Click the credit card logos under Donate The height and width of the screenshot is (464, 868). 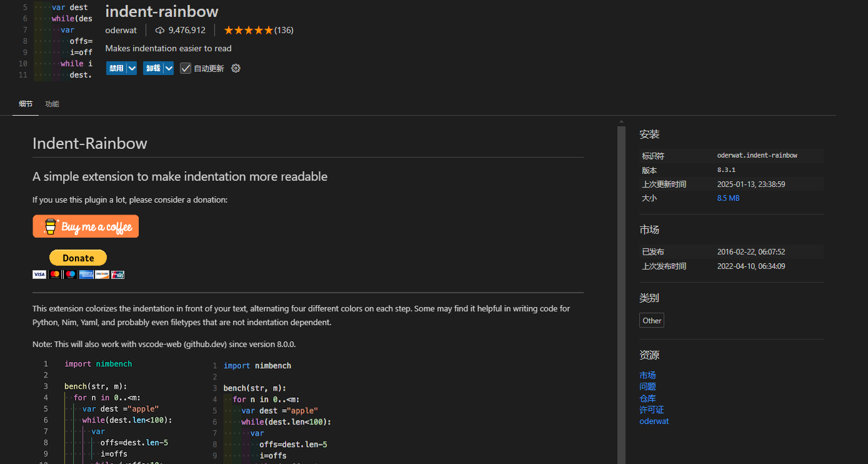click(x=79, y=274)
